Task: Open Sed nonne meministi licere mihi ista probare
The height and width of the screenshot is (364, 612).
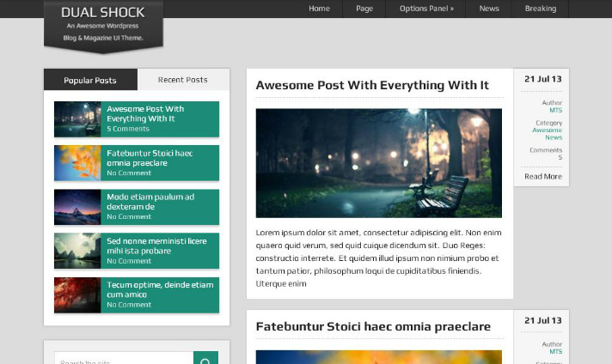Action: pyautogui.click(x=157, y=246)
